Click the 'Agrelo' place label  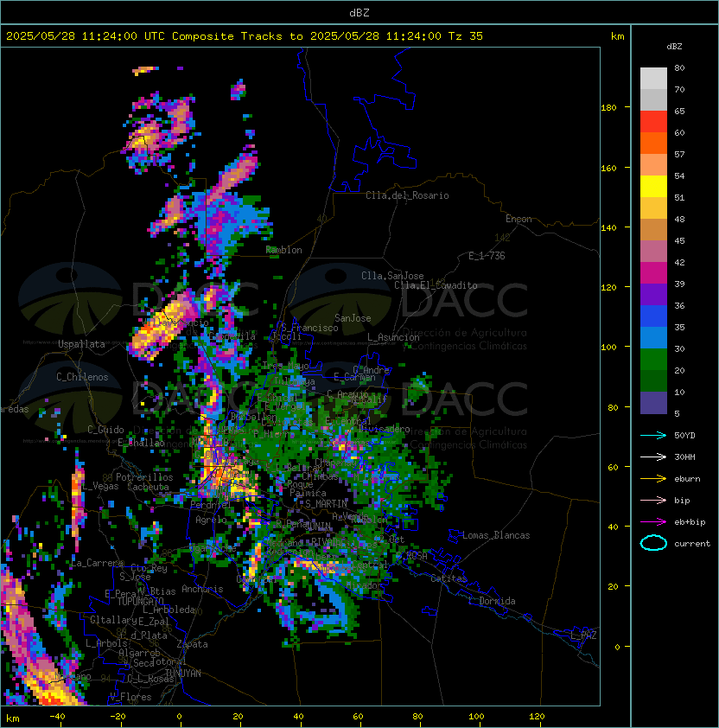click(211, 520)
